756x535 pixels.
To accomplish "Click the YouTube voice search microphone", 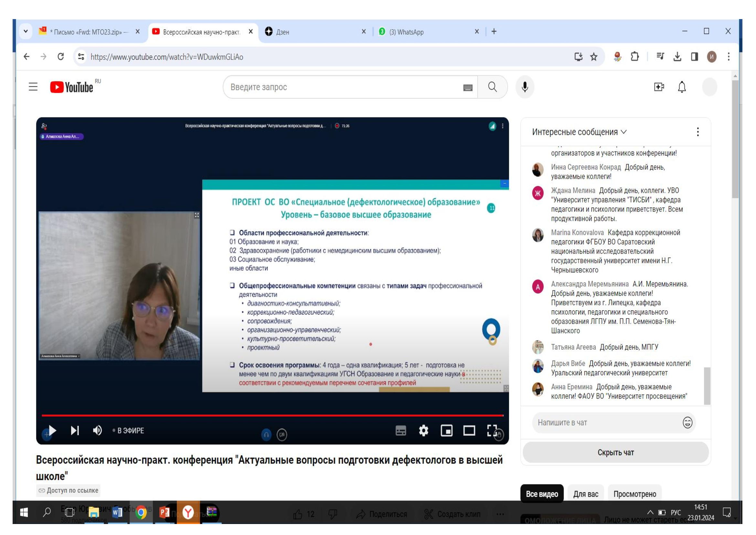I will click(x=525, y=87).
